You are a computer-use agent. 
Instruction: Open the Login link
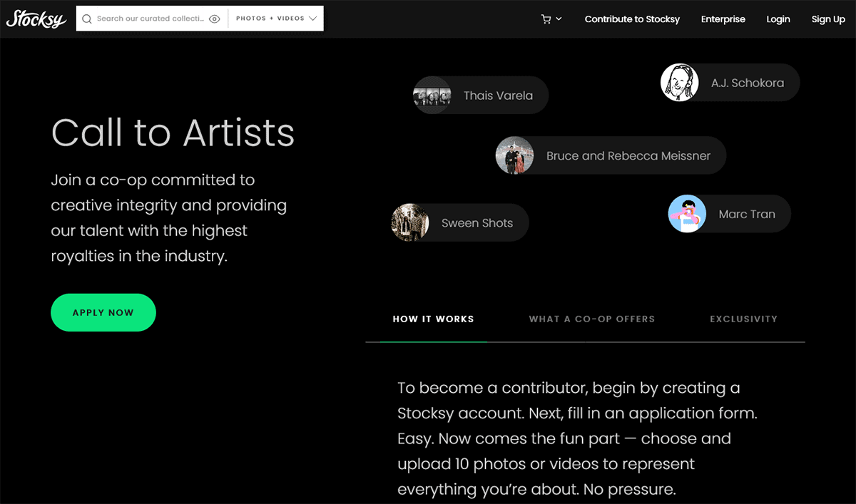pos(778,19)
